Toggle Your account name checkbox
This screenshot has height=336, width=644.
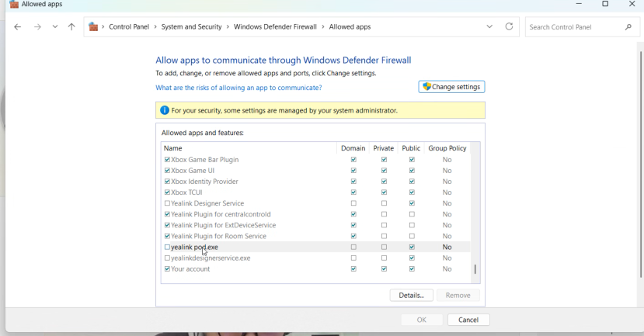point(167,268)
